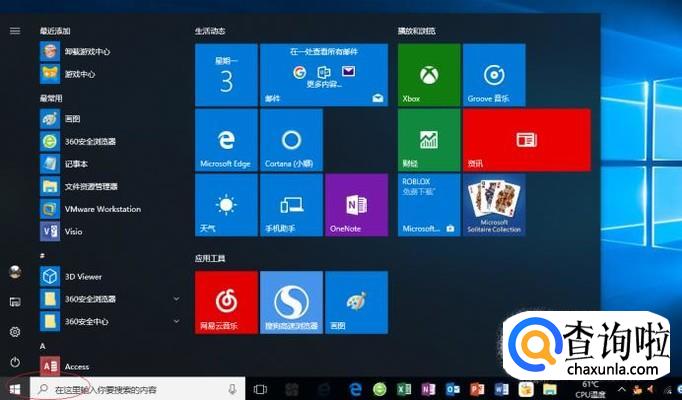Image resolution: width=682 pixels, height=400 pixels.
Task: Launch the Sogou browser tile
Action: click(x=291, y=302)
